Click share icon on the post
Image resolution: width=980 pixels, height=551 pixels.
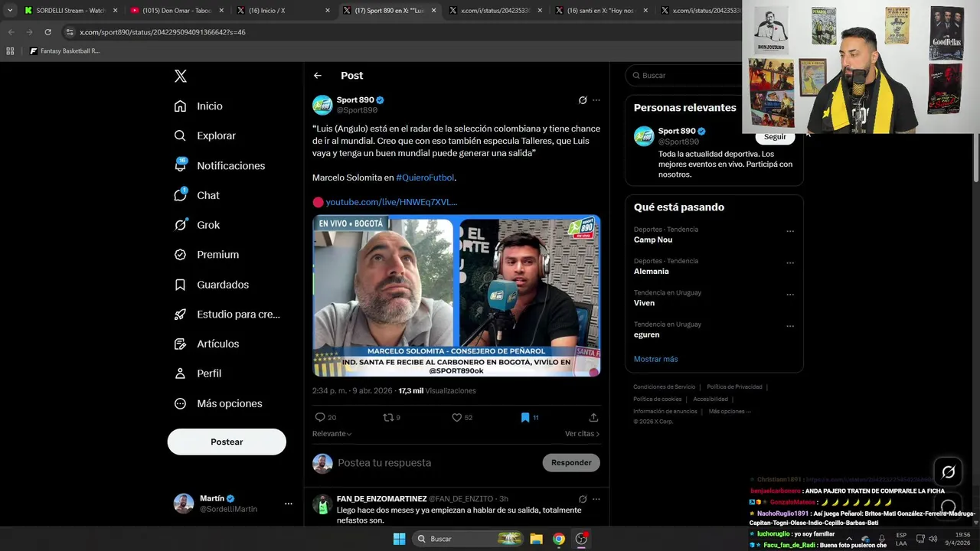(593, 417)
